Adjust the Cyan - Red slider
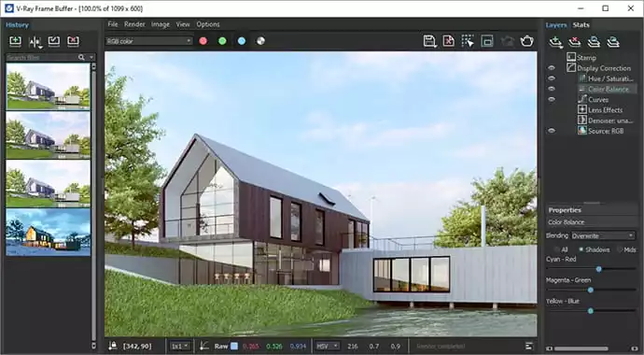This screenshot has height=355, width=644. coord(598,269)
